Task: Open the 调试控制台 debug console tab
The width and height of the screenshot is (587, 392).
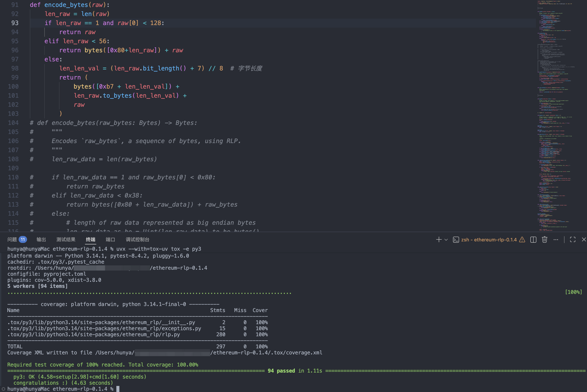Action: [137, 239]
